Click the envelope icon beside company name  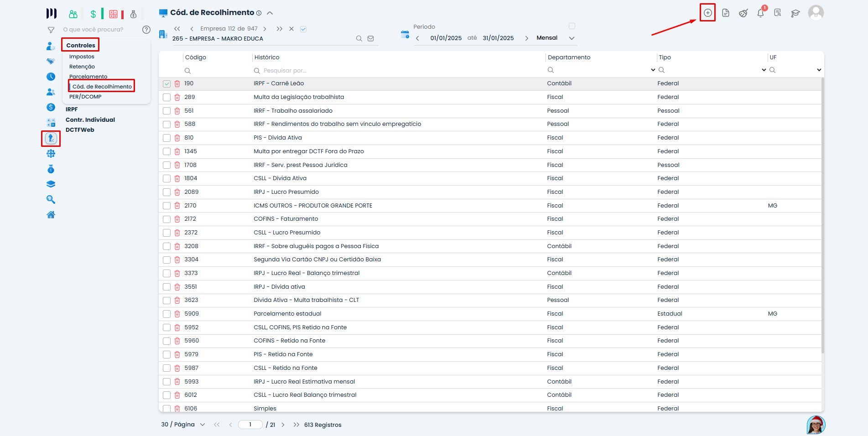pyautogui.click(x=371, y=39)
